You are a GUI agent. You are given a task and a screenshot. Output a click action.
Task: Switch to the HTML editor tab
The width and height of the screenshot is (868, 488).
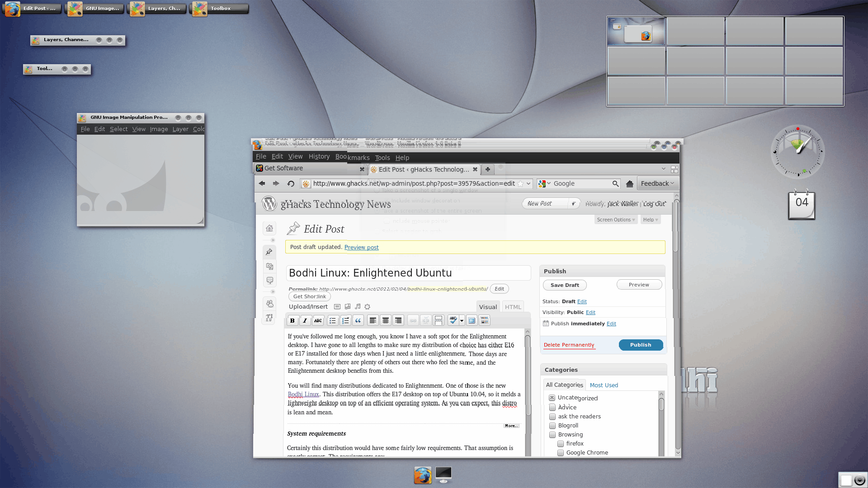513,307
